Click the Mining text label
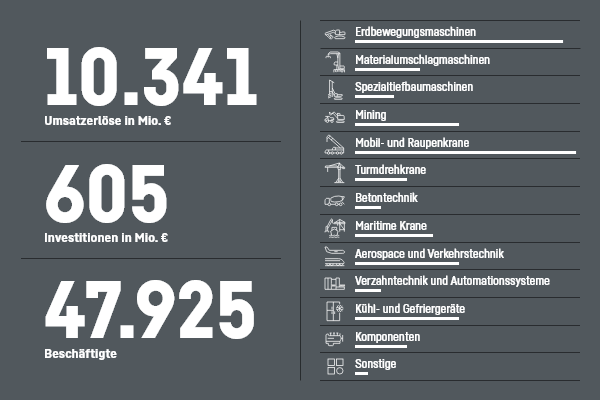This screenshot has height=400, width=600. click(x=370, y=115)
